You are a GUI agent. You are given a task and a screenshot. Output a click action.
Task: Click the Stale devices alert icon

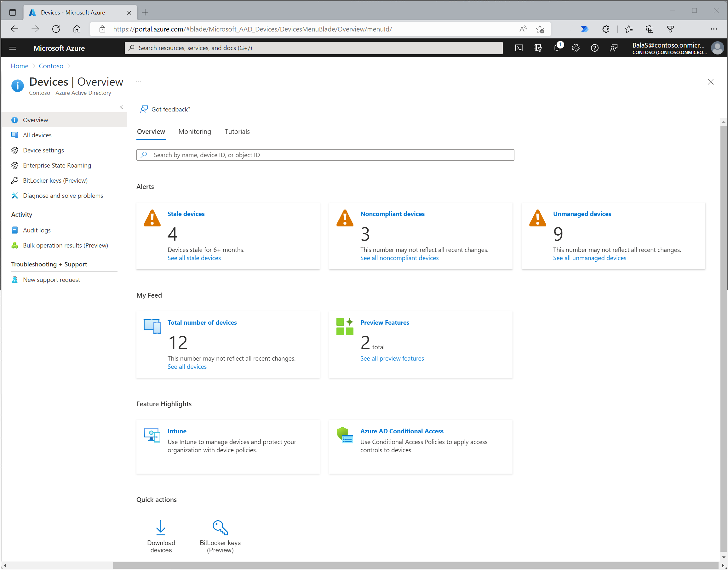pos(152,219)
